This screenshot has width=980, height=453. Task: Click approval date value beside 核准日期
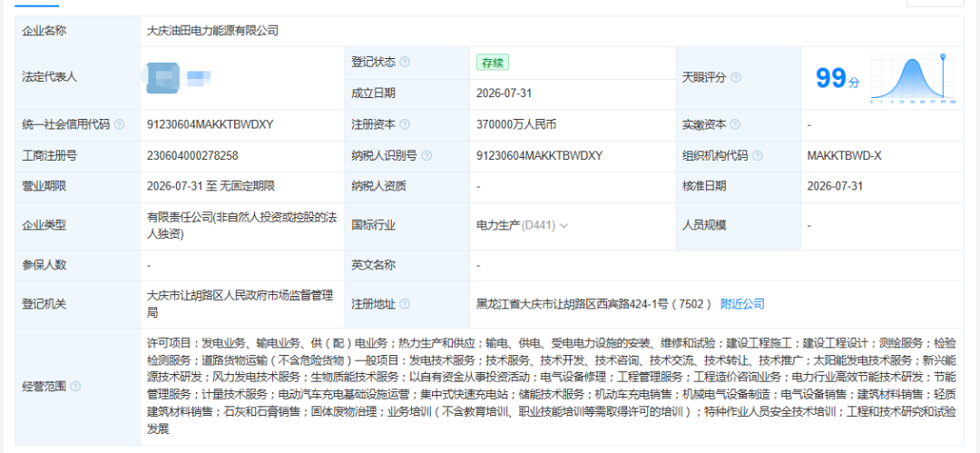tap(835, 186)
